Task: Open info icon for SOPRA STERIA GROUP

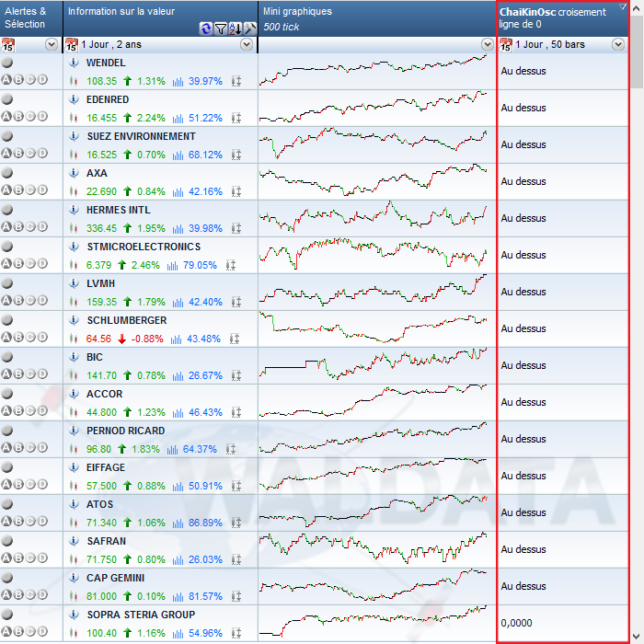Action: pos(74,615)
